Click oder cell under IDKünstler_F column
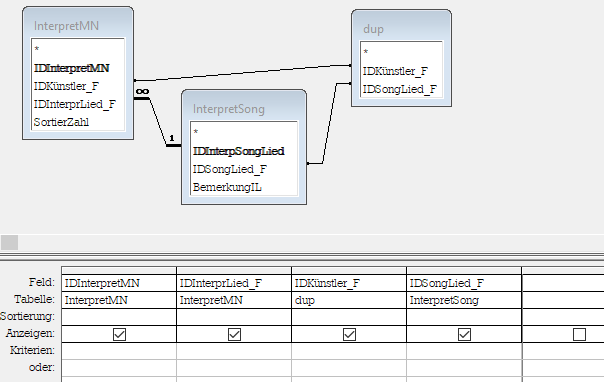Viewport: 604px width, 382px height. click(x=349, y=368)
